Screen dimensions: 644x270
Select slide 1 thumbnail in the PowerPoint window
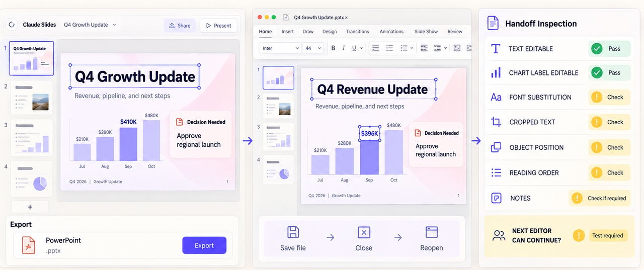coord(278,77)
